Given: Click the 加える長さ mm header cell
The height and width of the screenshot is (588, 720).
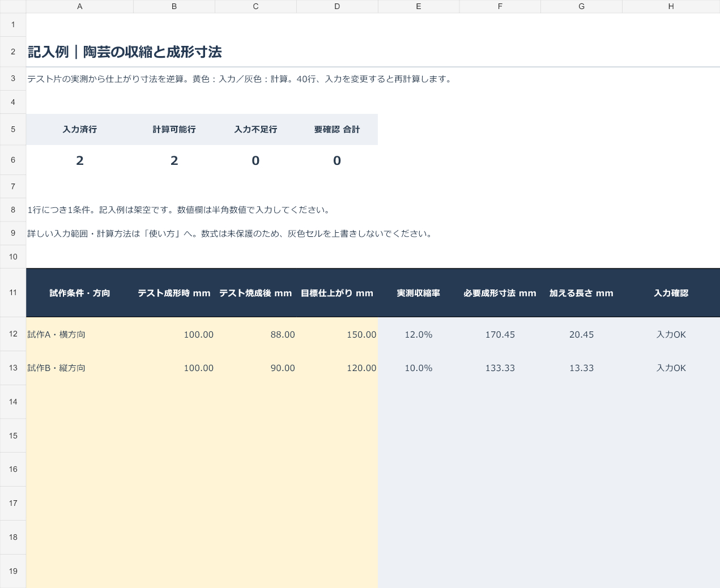Looking at the screenshot, I should pyautogui.click(x=582, y=293).
